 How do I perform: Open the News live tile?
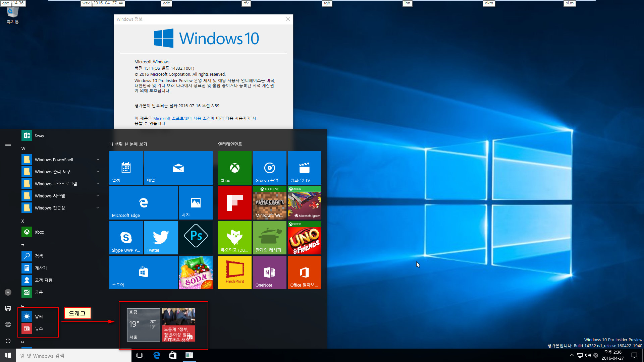[x=178, y=325]
